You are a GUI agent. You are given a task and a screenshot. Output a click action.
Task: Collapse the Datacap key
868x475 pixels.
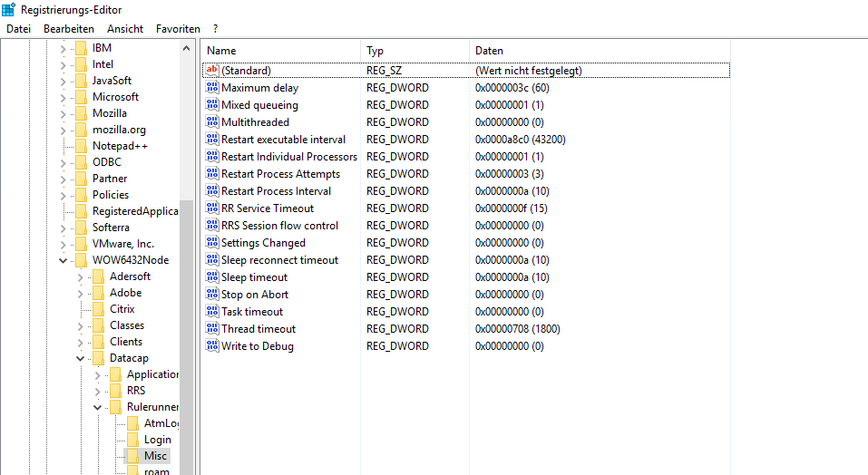click(x=80, y=358)
